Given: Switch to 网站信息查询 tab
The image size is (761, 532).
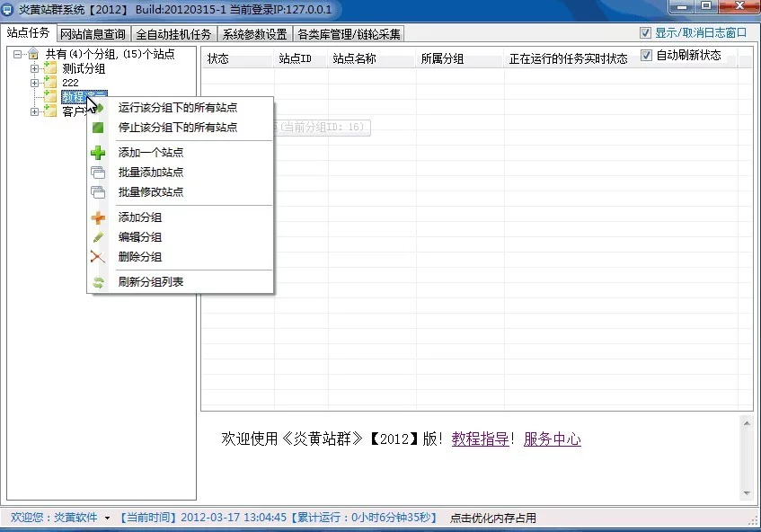Looking at the screenshot, I should (x=93, y=34).
